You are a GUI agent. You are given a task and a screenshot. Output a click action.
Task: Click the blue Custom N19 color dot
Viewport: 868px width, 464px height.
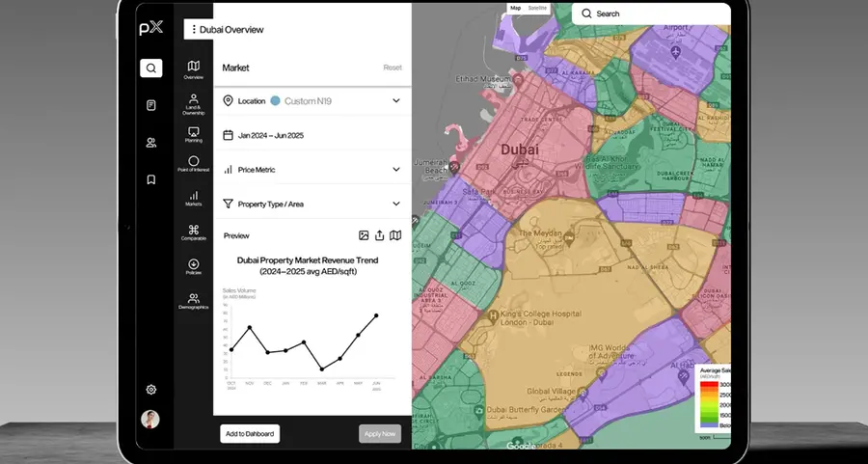click(x=275, y=100)
